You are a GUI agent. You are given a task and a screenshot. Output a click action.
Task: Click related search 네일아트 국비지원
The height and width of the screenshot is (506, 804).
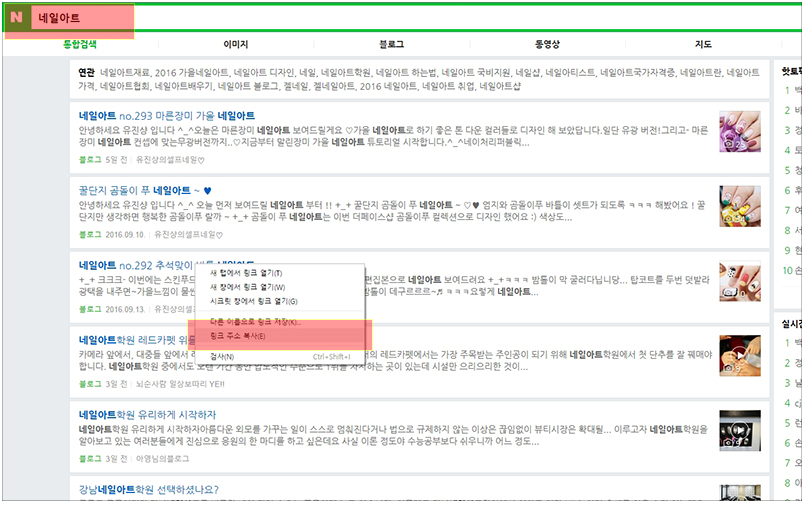coord(475,73)
